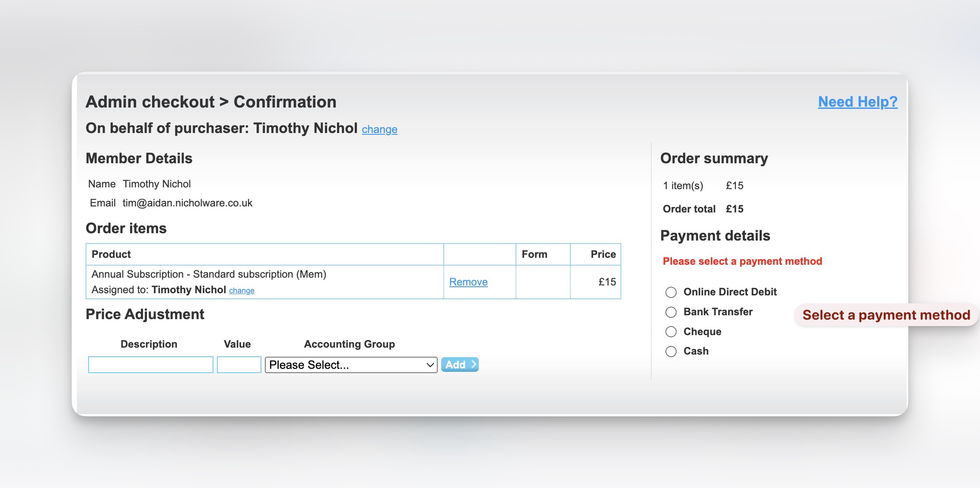This screenshot has width=980, height=488.
Task: Click change link next to purchaser name
Action: [x=379, y=129]
